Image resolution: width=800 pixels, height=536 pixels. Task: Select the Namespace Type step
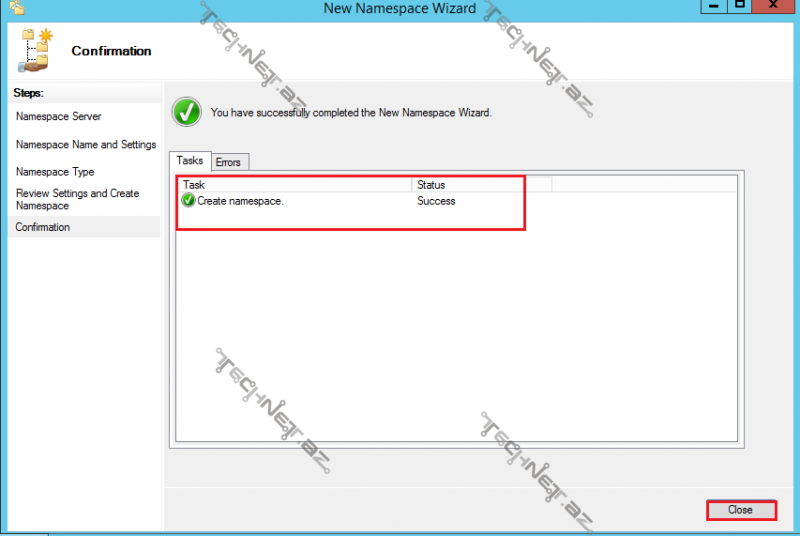pos(55,172)
